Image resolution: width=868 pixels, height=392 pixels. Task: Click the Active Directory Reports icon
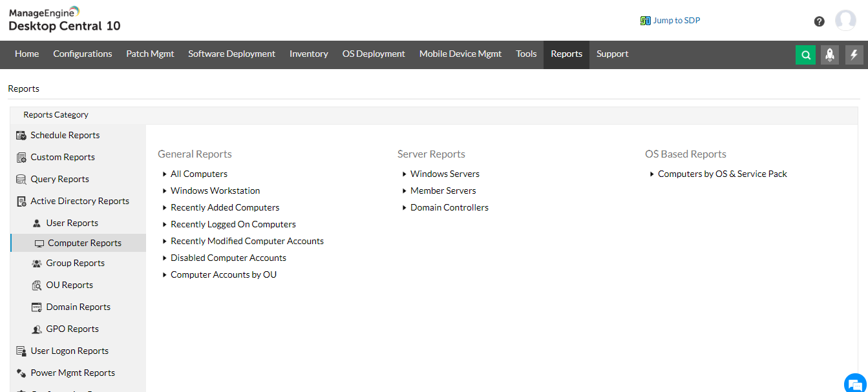point(21,201)
